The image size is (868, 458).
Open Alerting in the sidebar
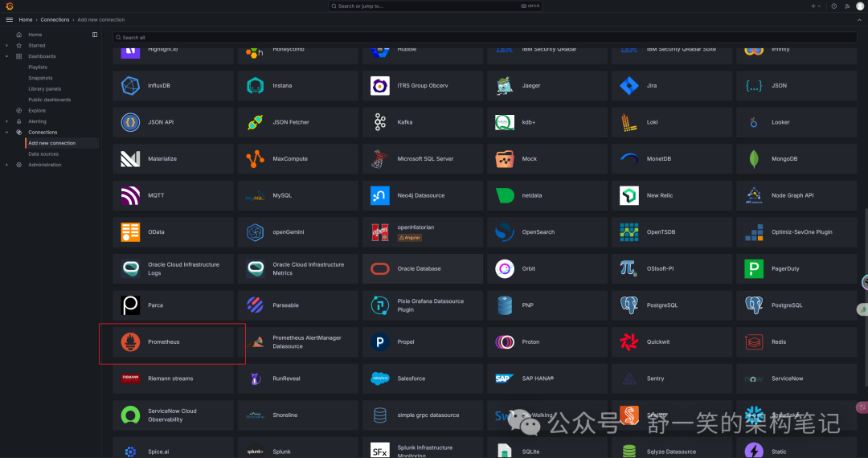click(x=37, y=121)
